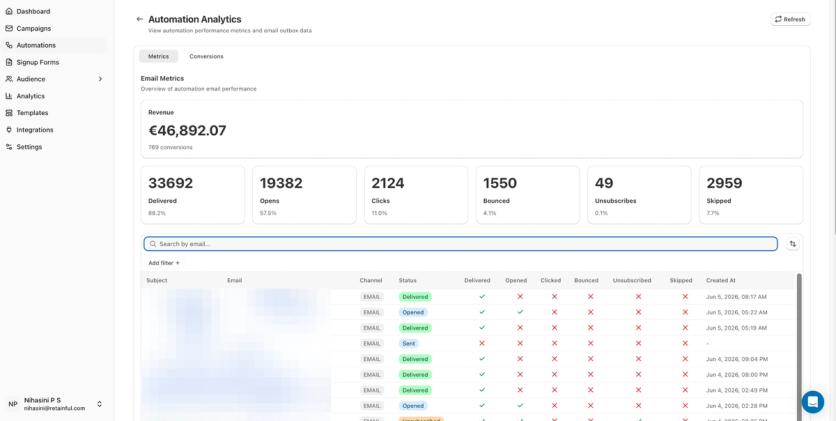Click Opened badge in 02:28 PM row
This screenshot has height=421, width=836.
413,406
